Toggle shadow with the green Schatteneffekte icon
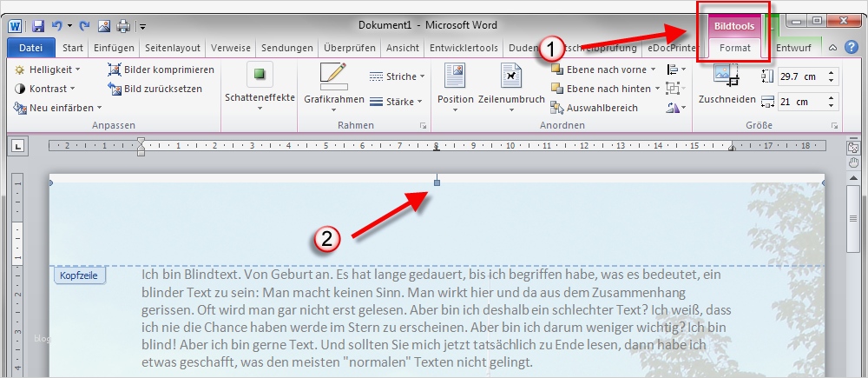 (x=260, y=74)
